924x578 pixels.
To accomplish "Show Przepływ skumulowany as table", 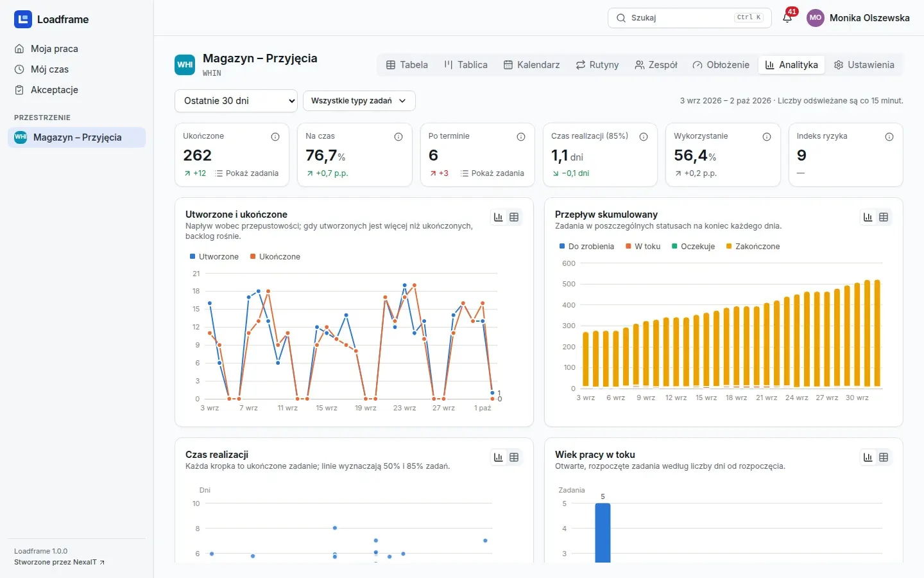I will [x=884, y=217].
